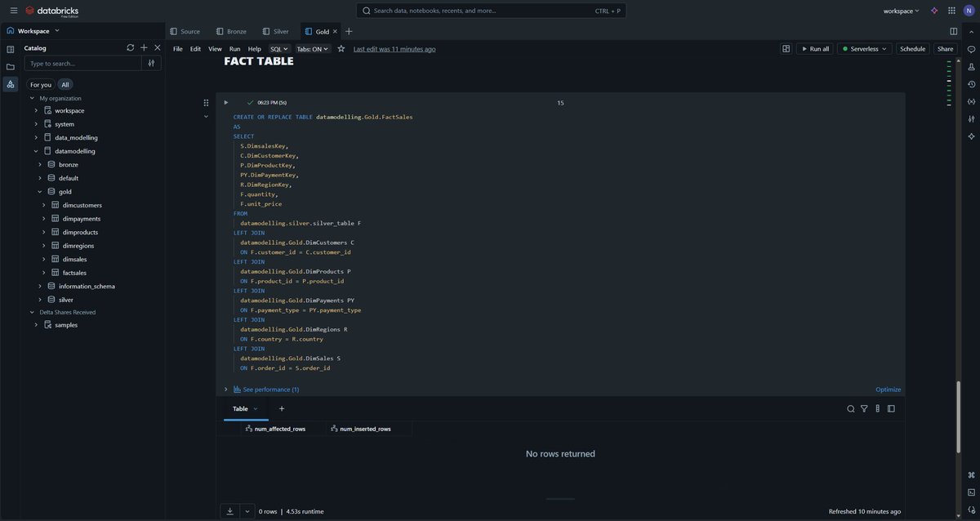Collapse the gold schema node
Viewport: 980px width, 521px height.
pos(40,191)
